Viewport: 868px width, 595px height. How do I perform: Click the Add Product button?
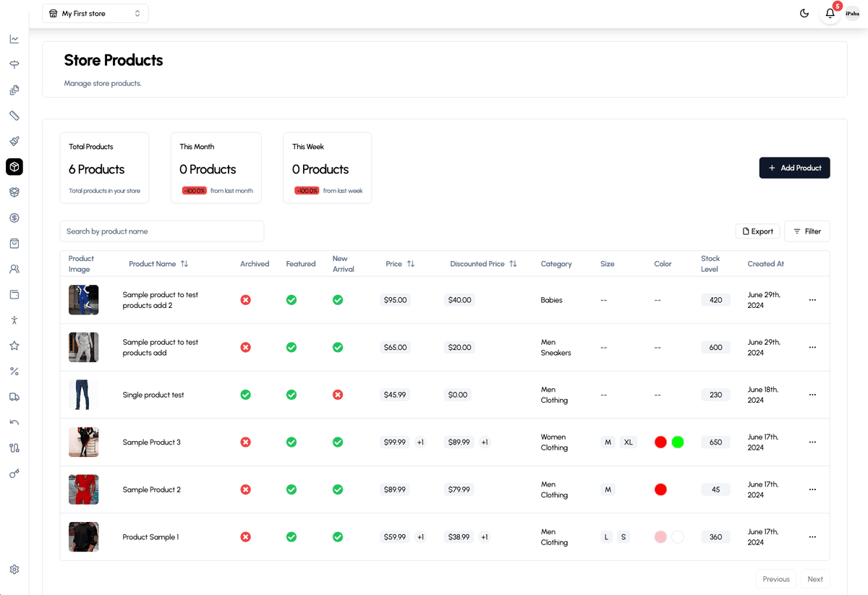pyautogui.click(x=794, y=168)
